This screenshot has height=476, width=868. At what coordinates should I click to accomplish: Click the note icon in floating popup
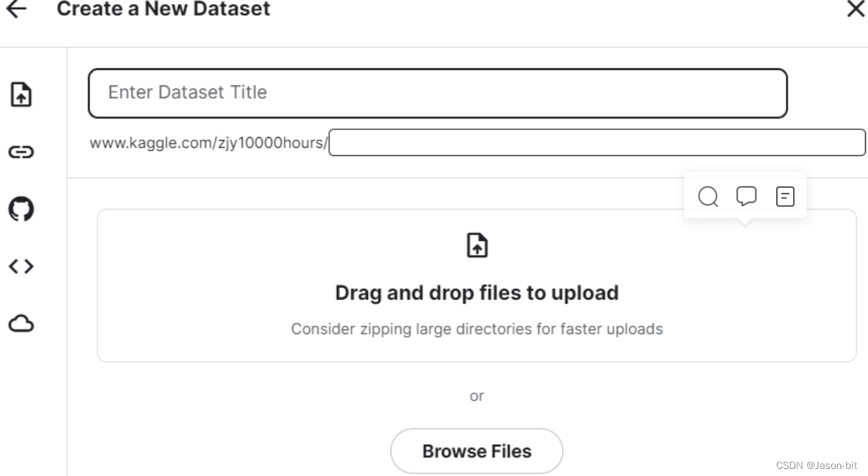[x=785, y=196]
